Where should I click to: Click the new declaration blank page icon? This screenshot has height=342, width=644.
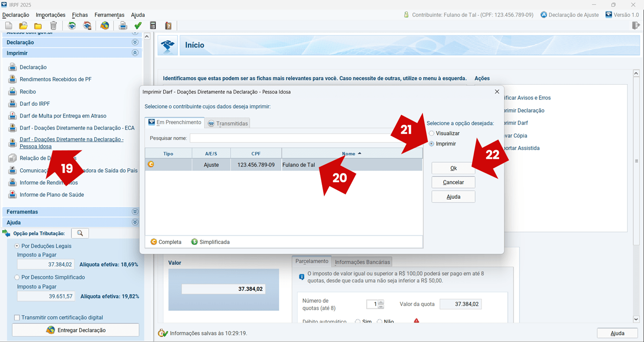click(9, 26)
